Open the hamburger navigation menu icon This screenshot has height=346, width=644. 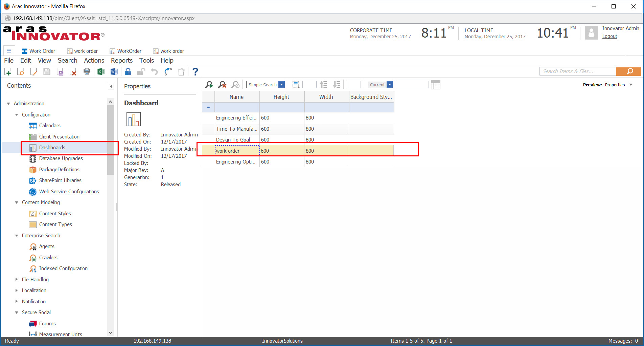pyautogui.click(x=9, y=51)
